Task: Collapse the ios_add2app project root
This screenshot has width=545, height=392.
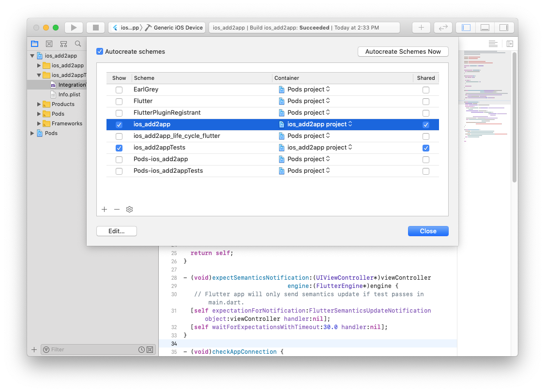Action: (32, 56)
